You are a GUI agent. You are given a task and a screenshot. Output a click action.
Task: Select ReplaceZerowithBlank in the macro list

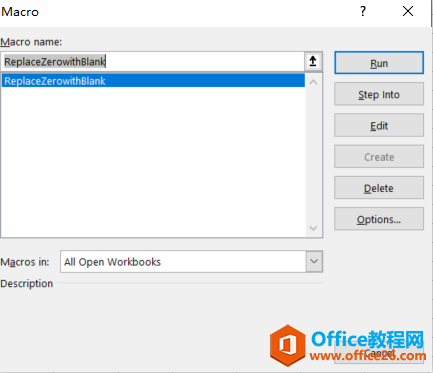click(153, 81)
